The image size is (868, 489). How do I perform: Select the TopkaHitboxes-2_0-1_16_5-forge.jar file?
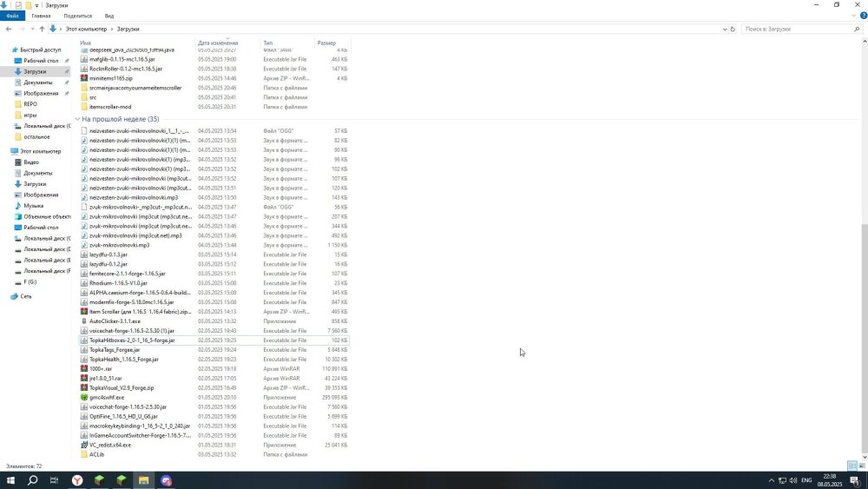214,340
